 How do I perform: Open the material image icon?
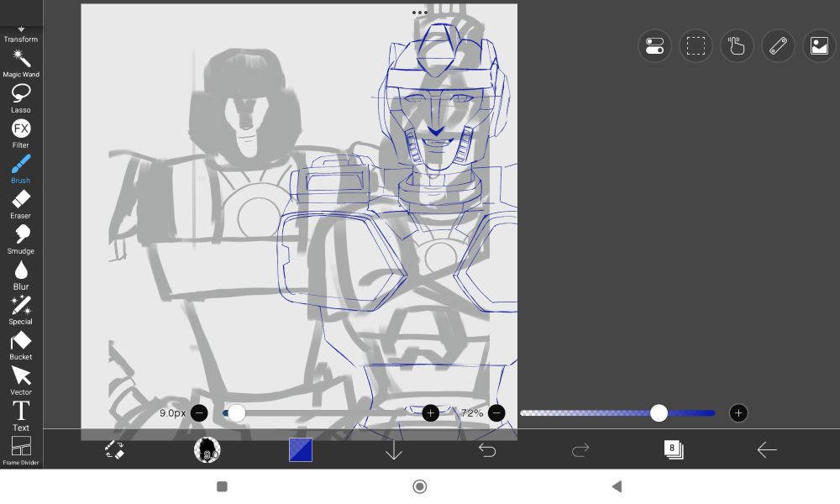(819, 45)
